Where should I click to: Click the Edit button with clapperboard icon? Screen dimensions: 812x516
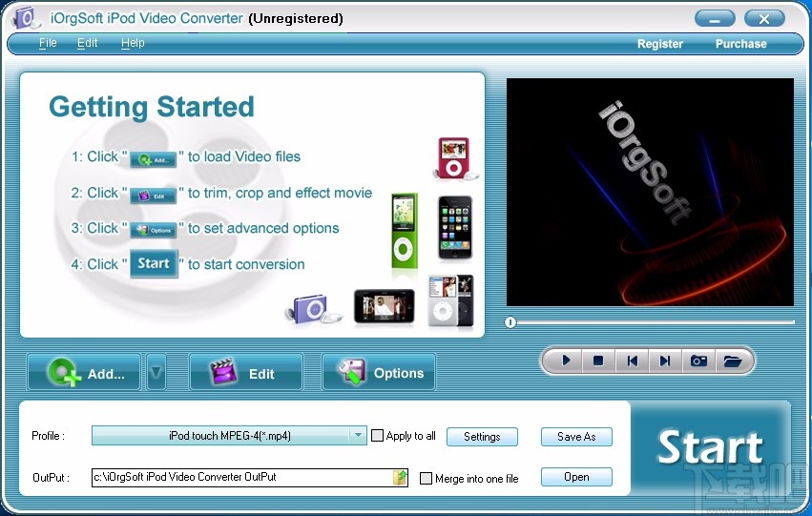pyautogui.click(x=246, y=372)
